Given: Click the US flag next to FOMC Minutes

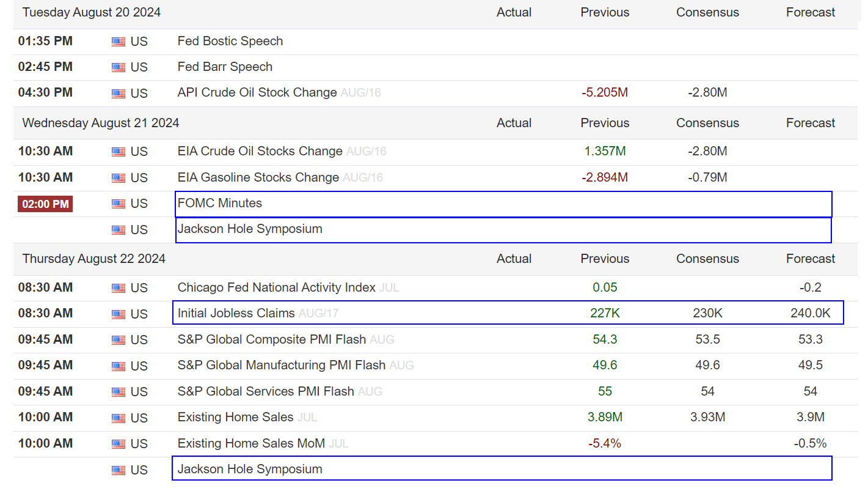Looking at the screenshot, I should pyautogui.click(x=119, y=204).
